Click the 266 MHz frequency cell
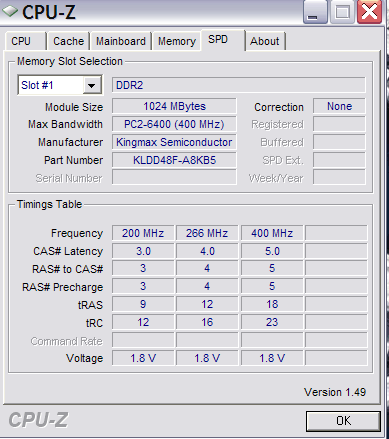The height and width of the screenshot is (439, 389). tap(207, 233)
